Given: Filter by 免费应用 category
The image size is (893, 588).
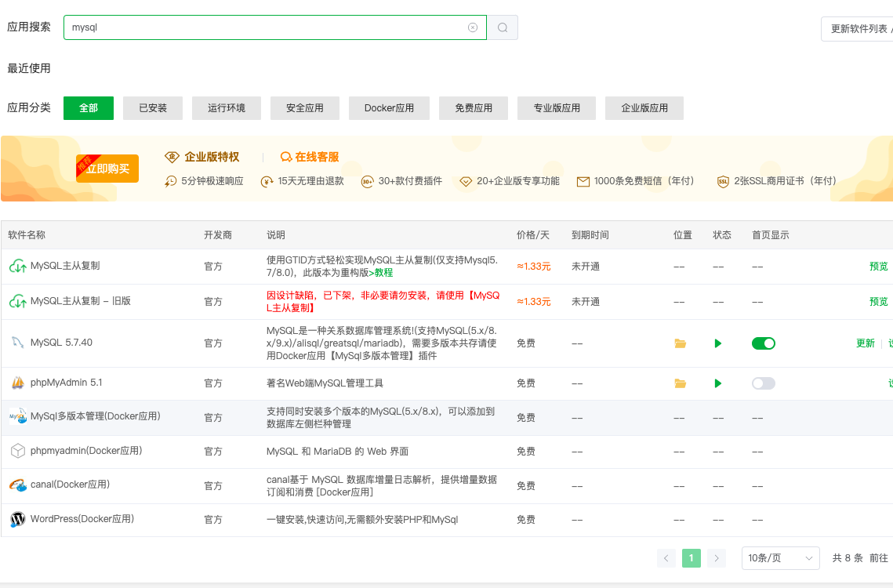Looking at the screenshot, I should click(474, 108).
